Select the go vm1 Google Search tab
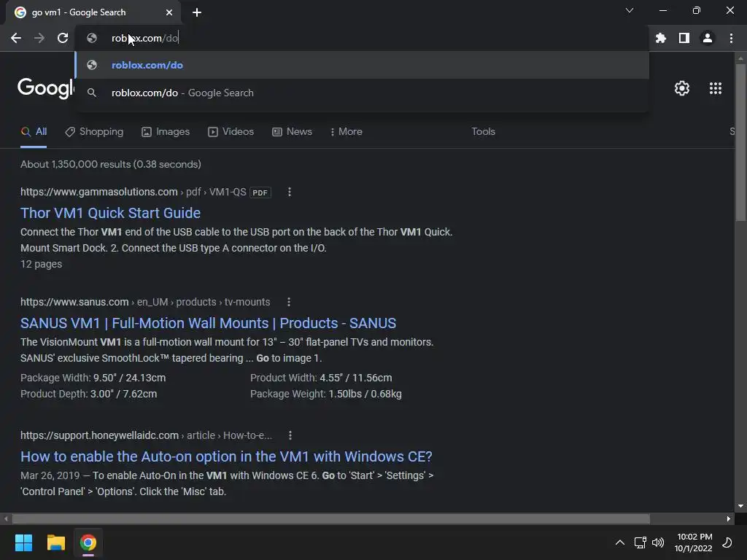Screen dimensions: 747x560 [93, 12]
